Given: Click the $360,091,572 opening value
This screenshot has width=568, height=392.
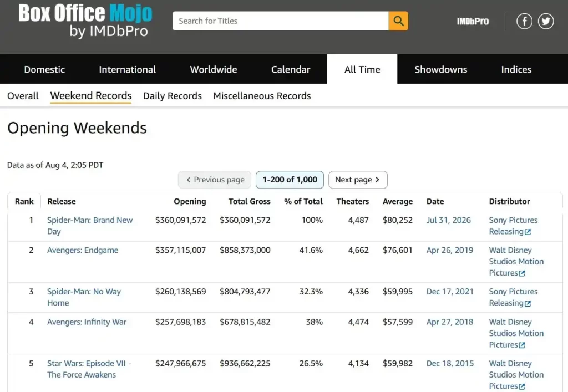Looking at the screenshot, I should pyautogui.click(x=180, y=220).
